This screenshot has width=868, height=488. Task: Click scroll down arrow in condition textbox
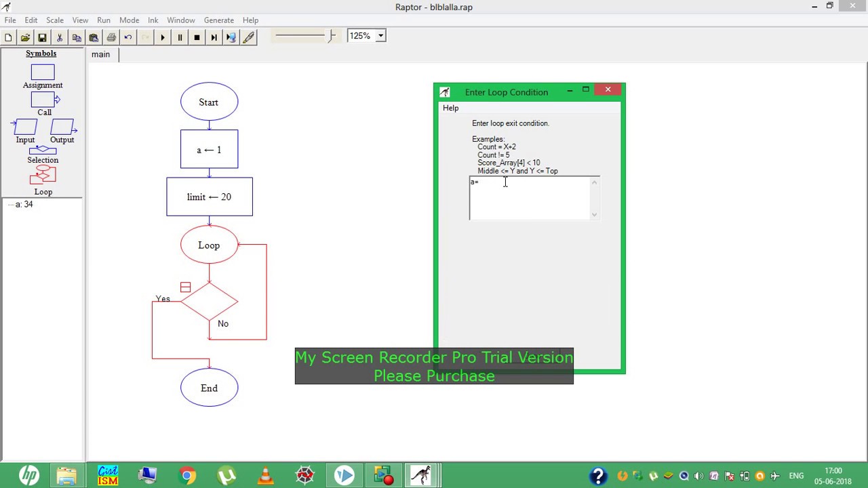coord(595,215)
